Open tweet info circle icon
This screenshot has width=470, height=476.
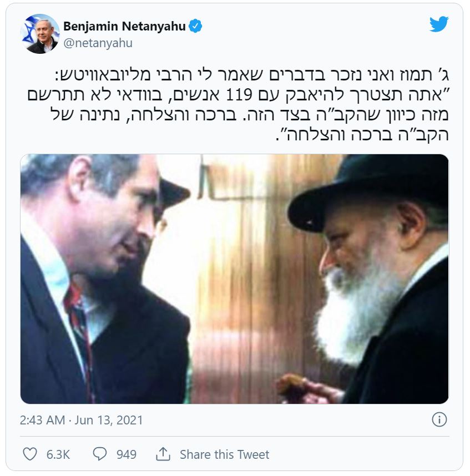pyautogui.click(x=439, y=420)
